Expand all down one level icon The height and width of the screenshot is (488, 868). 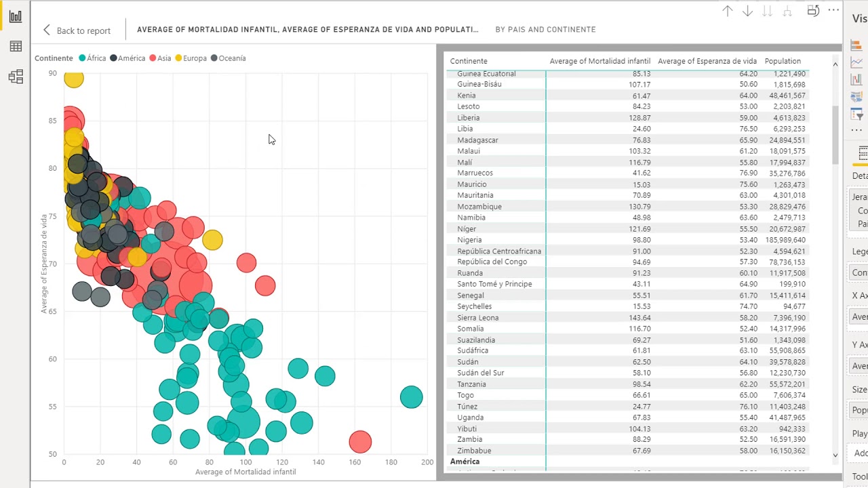coord(787,11)
